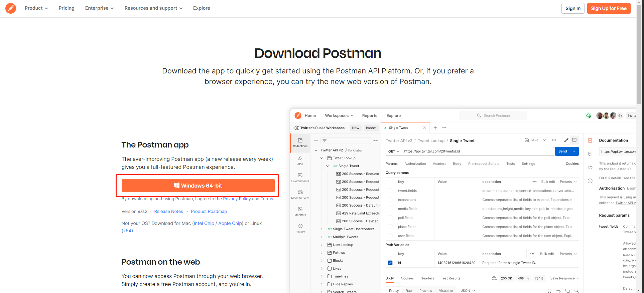
Task: Enable the place.fields query param checkbox
Action: point(390,227)
